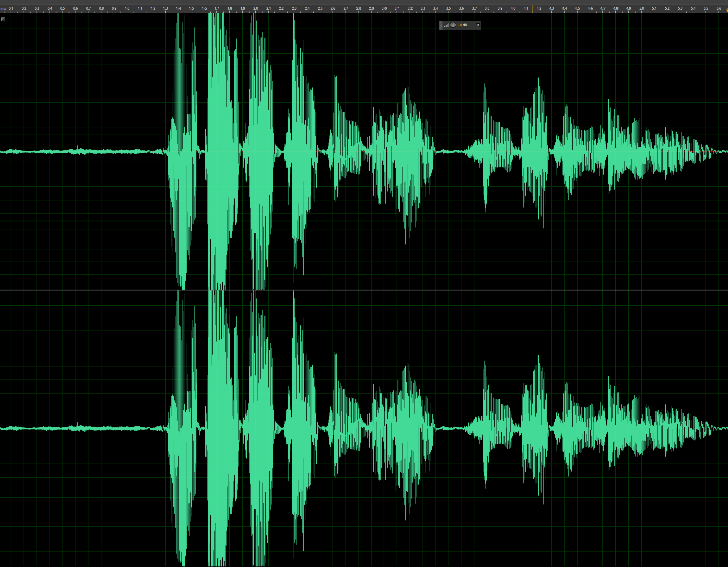Click the 0.5 mark on the time ruler
728x567 pixels.
[x=62, y=9]
